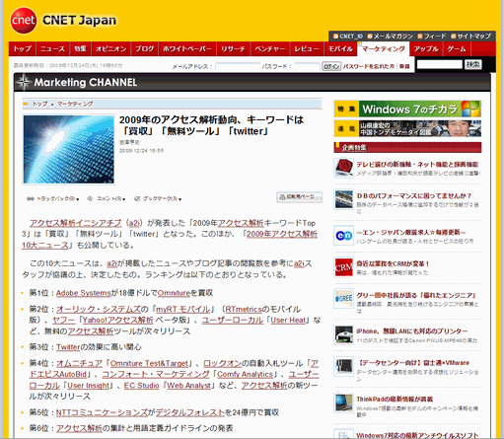Open オーリック・システムズ link
The width and height of the screenshot is (504, 439).
[x=99, y=310]
